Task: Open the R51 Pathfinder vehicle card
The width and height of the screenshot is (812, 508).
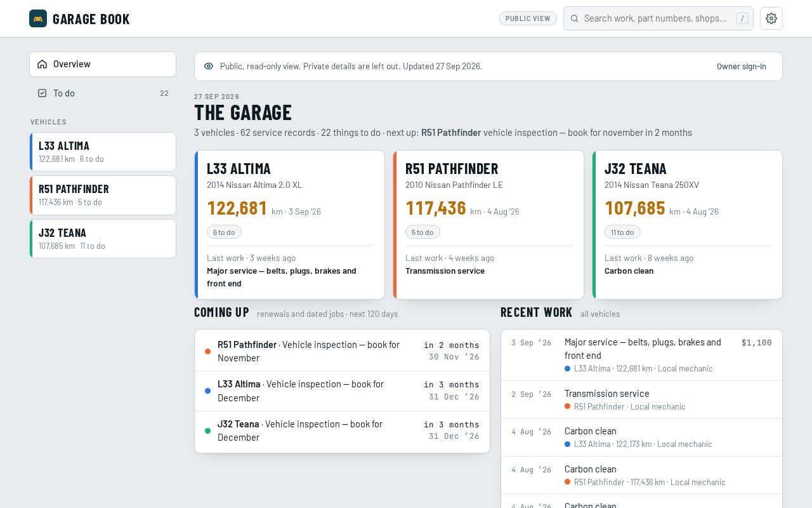Action: [x=488, y=225]
